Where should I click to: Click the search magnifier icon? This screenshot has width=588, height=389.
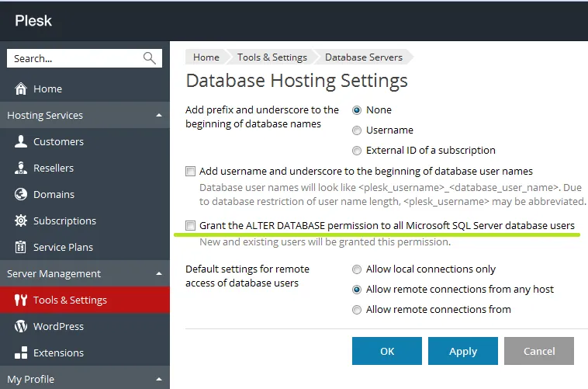tap(150, 58)
